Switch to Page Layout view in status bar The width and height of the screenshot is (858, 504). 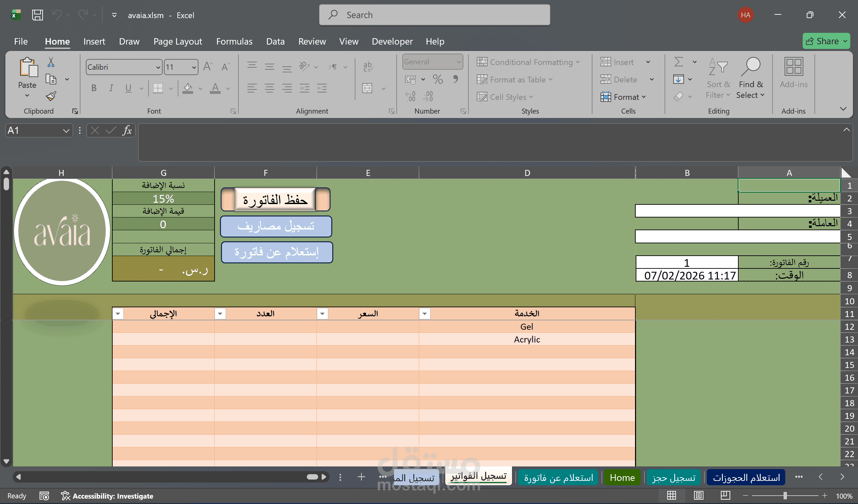[x=698, y=496]
